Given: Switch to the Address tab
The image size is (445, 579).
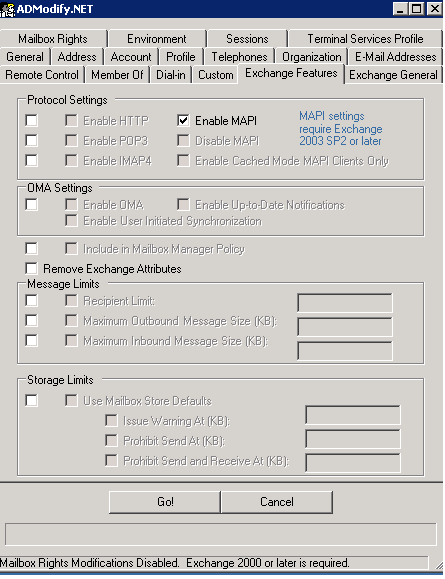Looking at the screenshot, I should [x=77, y=57].
